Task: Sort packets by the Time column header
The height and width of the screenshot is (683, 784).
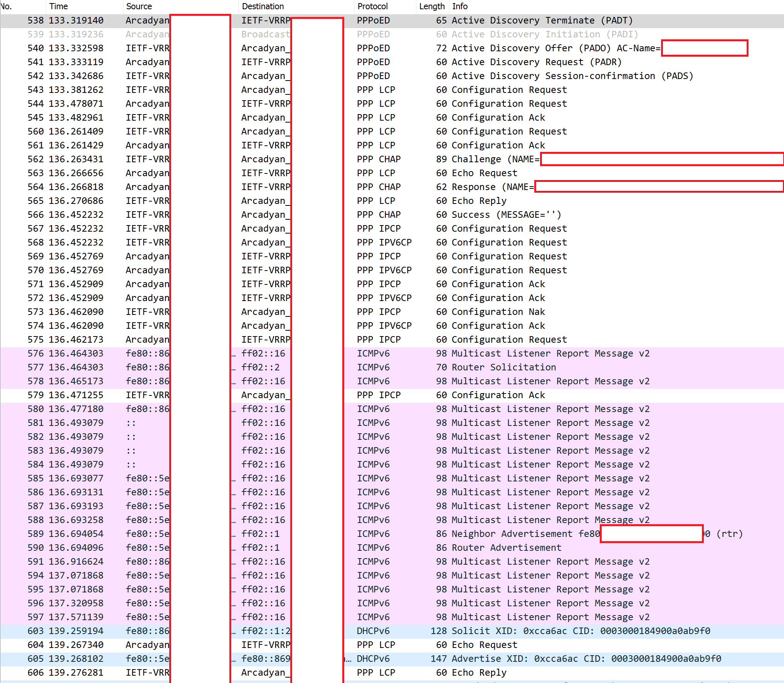Action: 58,6
